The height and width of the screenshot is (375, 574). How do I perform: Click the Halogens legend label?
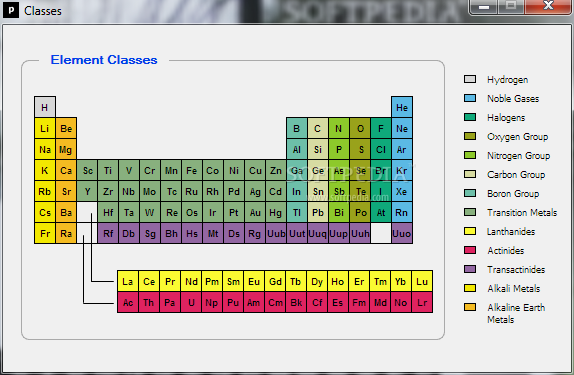(x=506, y=118)
